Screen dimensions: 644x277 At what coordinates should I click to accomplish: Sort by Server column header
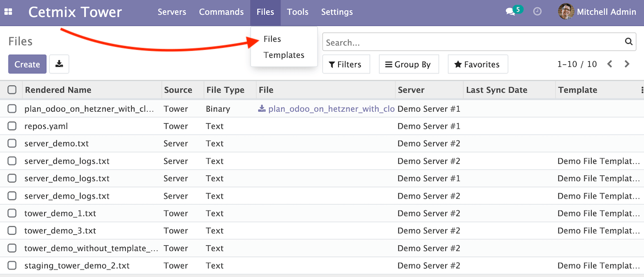pos(411,90)
